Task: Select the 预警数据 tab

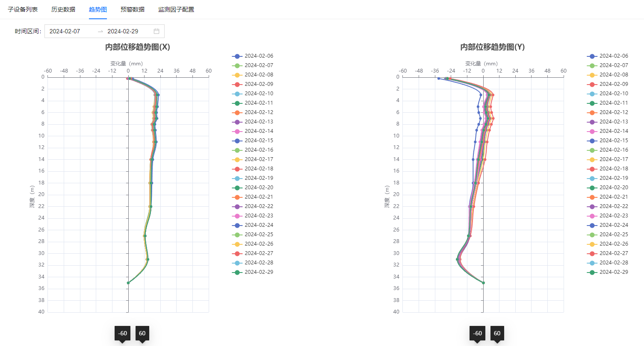Action: [133, 9]
